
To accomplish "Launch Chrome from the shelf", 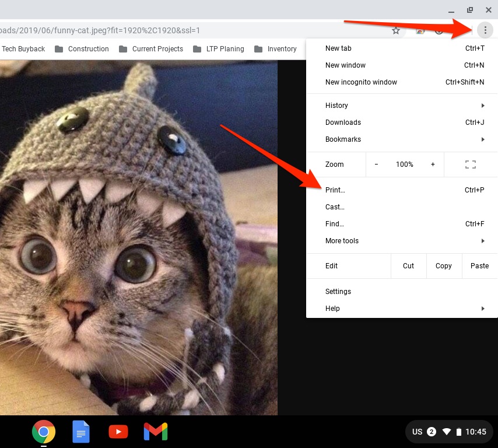I will [44, 432].
